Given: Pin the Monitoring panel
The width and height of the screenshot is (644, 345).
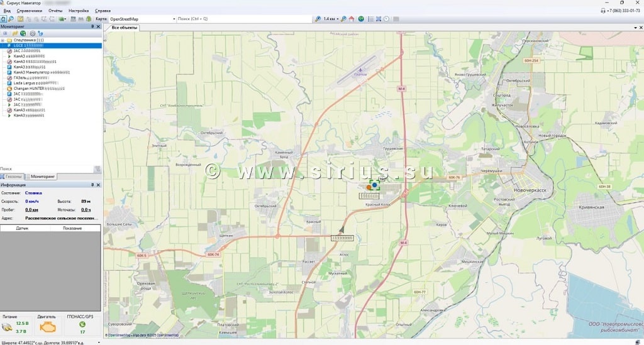Looking at the screenshot, I should 92,26.
